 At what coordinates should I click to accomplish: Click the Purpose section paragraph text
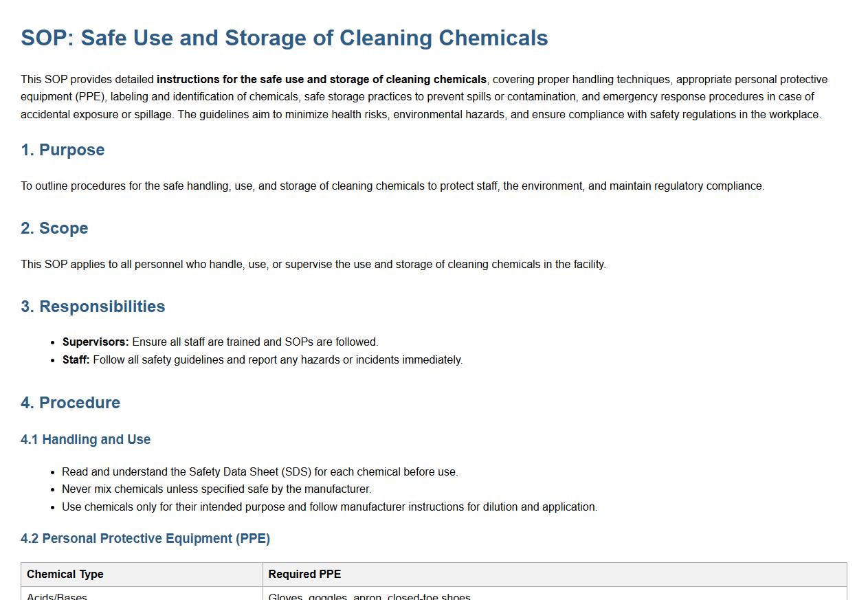coord(392,186)
